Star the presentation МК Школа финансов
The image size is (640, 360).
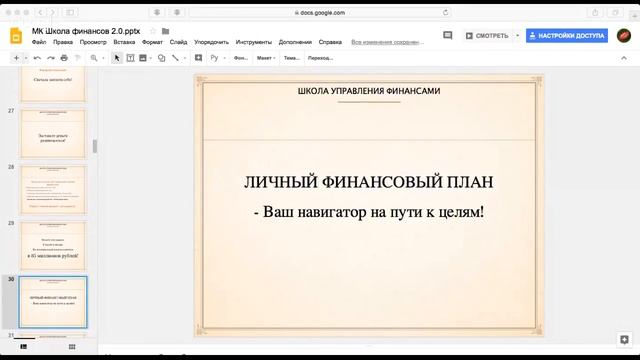[153, 31]
